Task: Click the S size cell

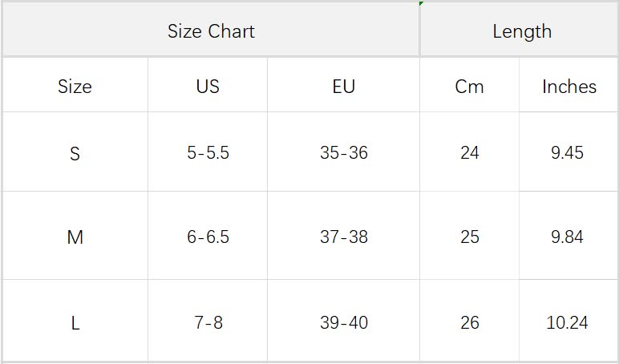Action: pos(75,153)
